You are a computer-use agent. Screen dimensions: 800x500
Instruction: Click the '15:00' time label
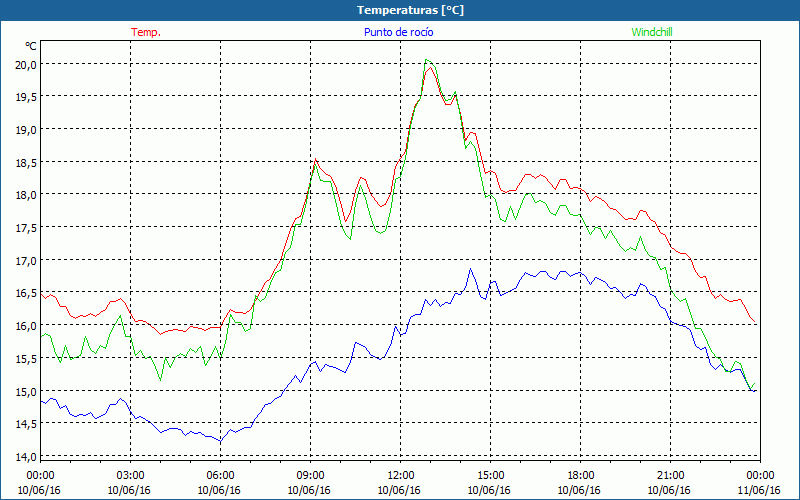click(490, 476)
